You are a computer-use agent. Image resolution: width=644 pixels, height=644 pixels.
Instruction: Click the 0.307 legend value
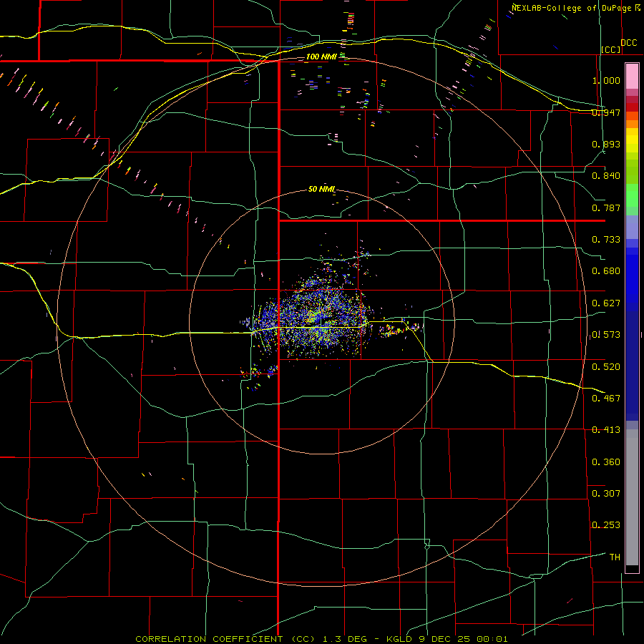coord(606,494)
